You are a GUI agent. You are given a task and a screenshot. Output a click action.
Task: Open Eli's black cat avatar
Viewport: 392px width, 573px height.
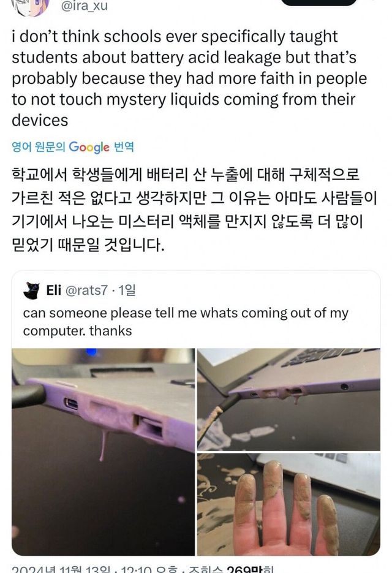pyautogui.click(x=32, y=291)
